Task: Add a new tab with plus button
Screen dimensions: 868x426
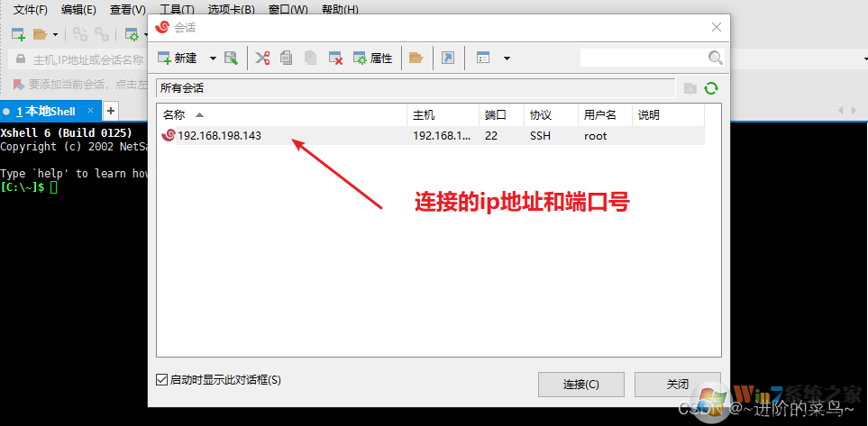Action: point(111,111)
